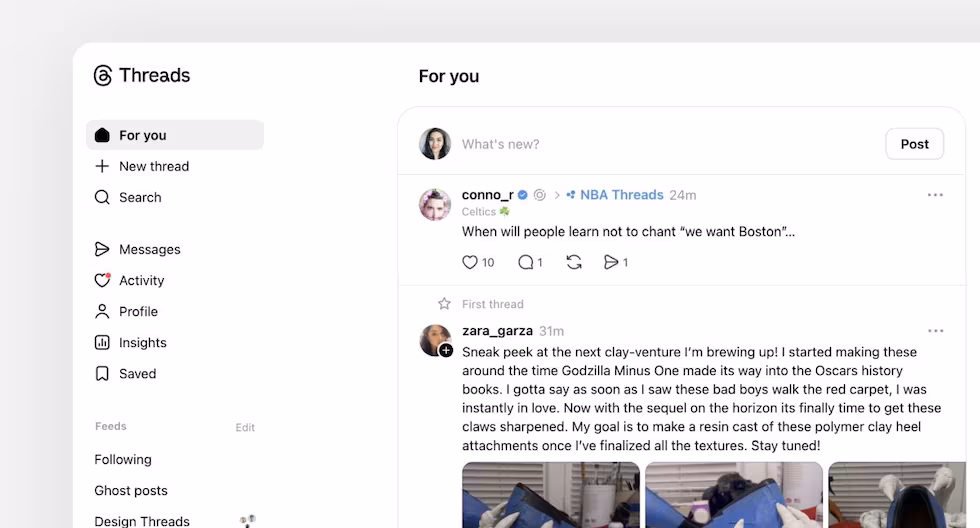This screenshot has width=980, height=528.
Task: Click the Post button
Action: [x=914, y=144]
